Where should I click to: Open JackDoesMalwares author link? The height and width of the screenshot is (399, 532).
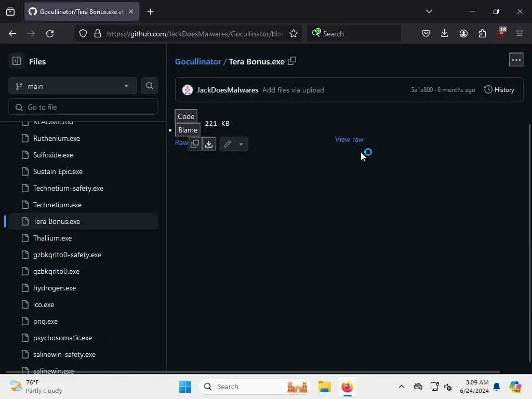[228, 90]
